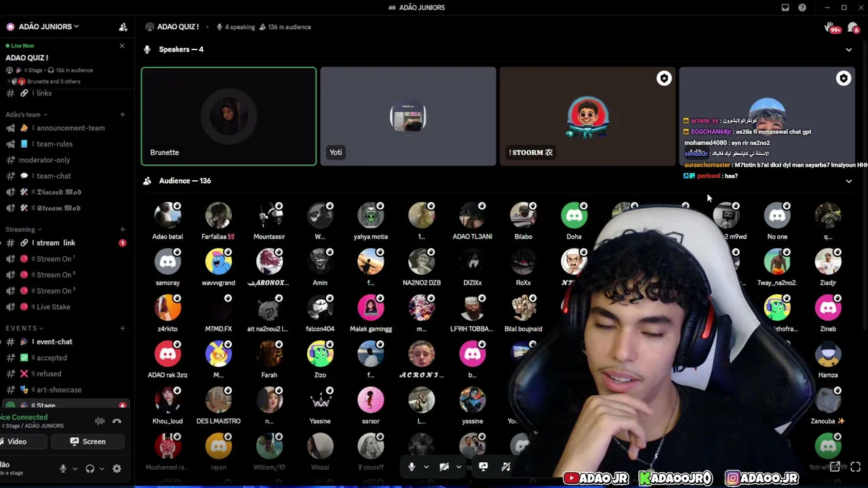Open wavvvgrand's audience avatar

click(218, 262)
